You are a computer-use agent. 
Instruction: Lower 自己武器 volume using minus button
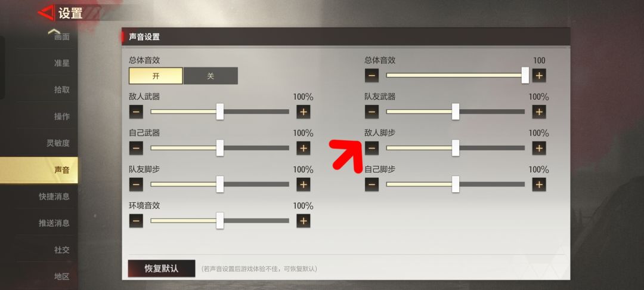[136, 148]
